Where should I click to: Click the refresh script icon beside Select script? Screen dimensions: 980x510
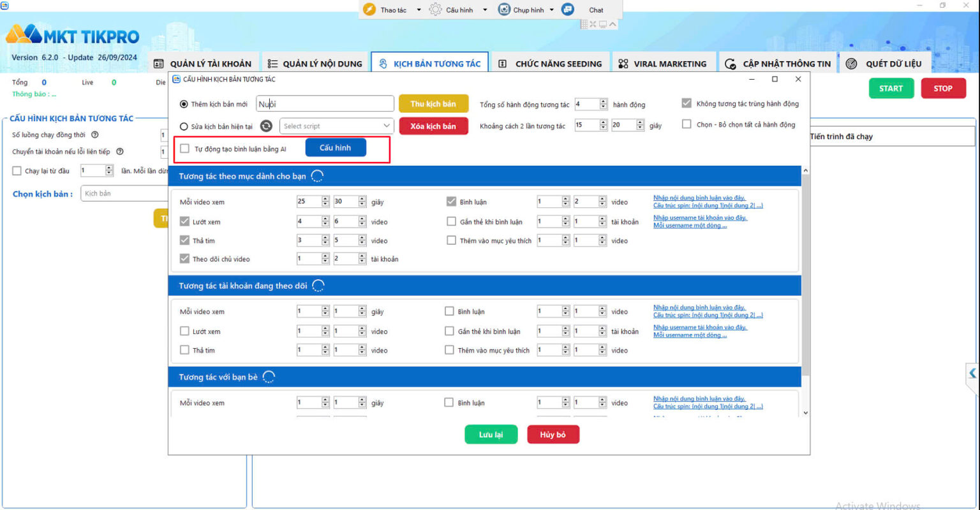point(267,126)
